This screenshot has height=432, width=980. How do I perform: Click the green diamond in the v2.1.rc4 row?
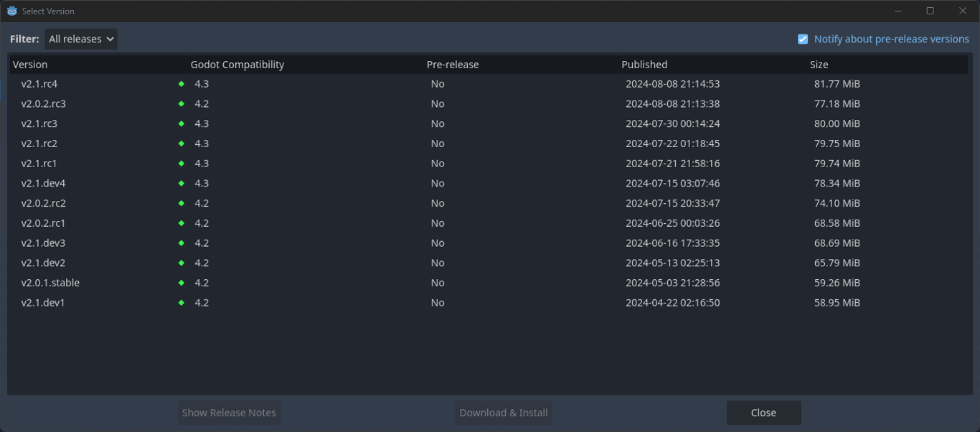click(182, 84)
